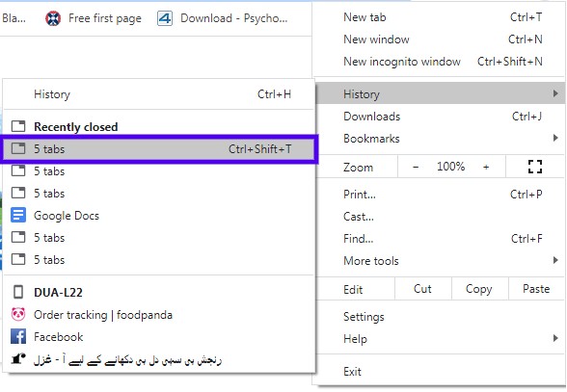Click the Copy button in Edit row
This screenshot has width=567, height=392.
pos(478,289)
